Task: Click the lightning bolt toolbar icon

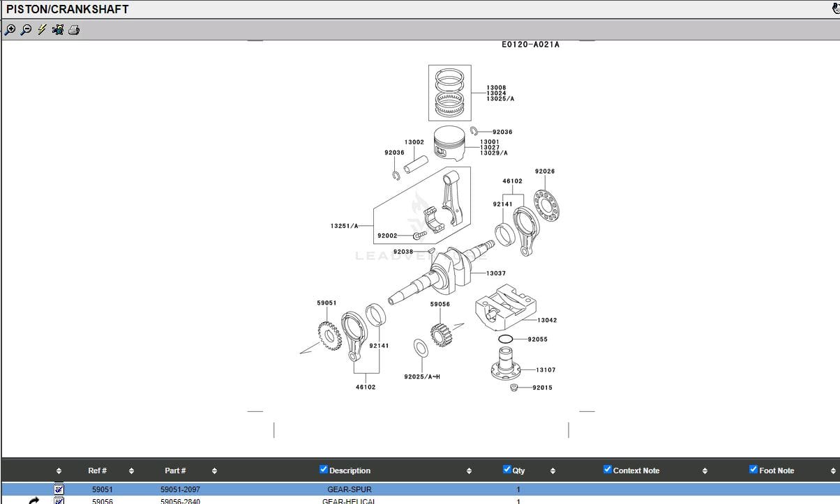Action: (42, 30)
